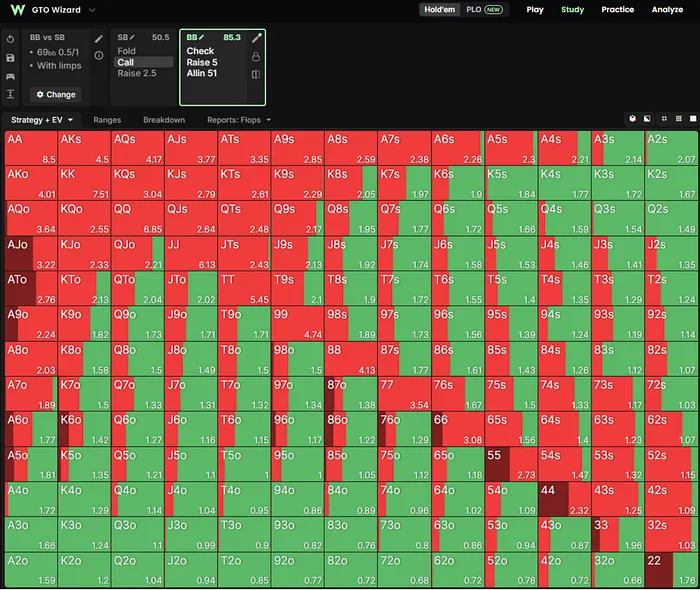Click the Q5s hand cell
Screen dimensions: 700x590
[x=511, y=218]
